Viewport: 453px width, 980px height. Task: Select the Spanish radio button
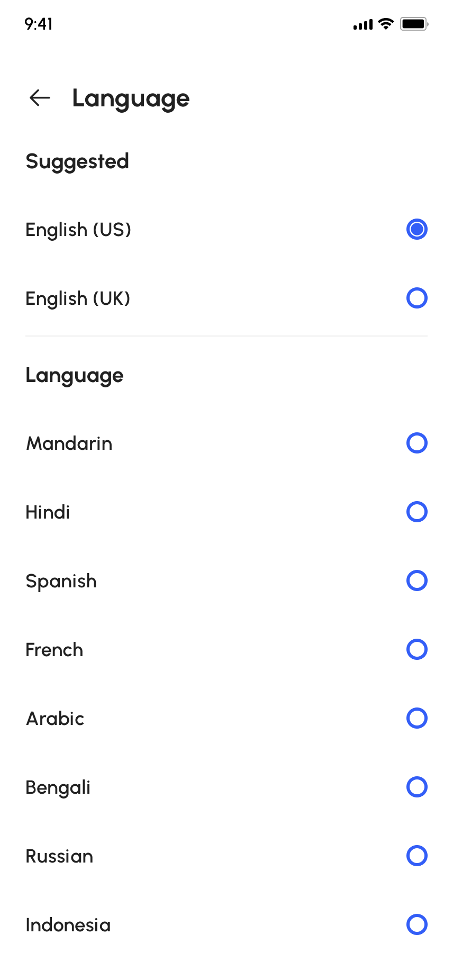[x=417, y=580]
